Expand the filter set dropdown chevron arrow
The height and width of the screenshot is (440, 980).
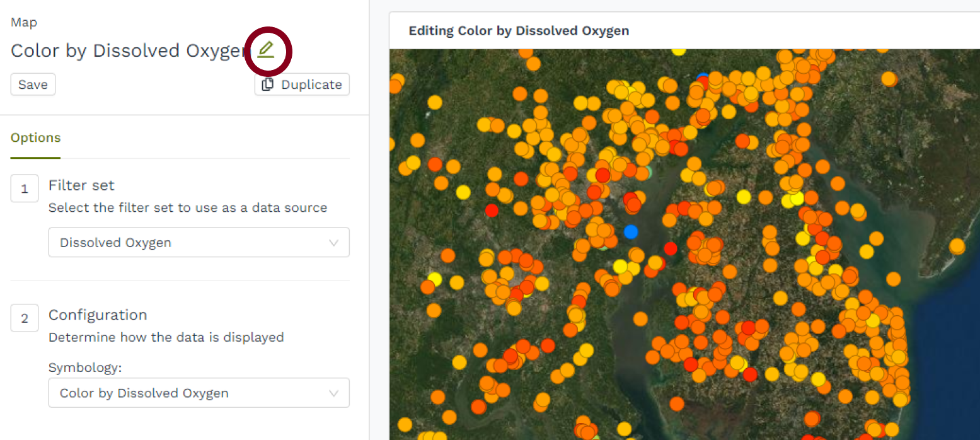(334, 243)
